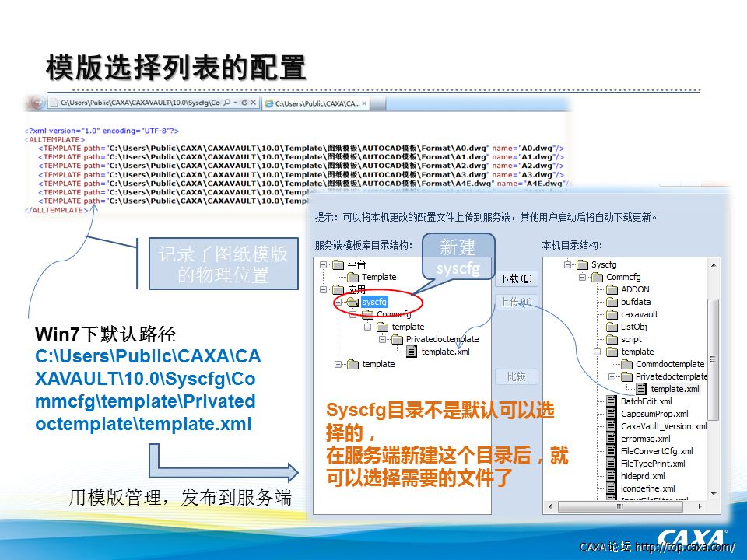Viewport: 747px width, 560px height.
Task: Switch to the C:\Users\Public\CAXA\CA... browser tab
Action: [317, 103]
